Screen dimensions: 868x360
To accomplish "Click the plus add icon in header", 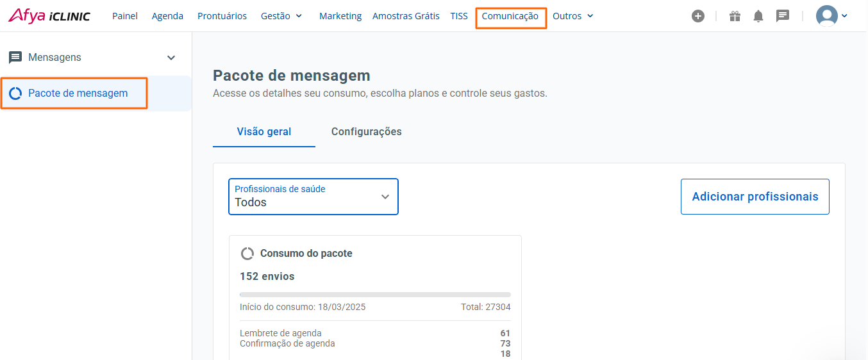I will pyautogui.click(x=698, y=16).
